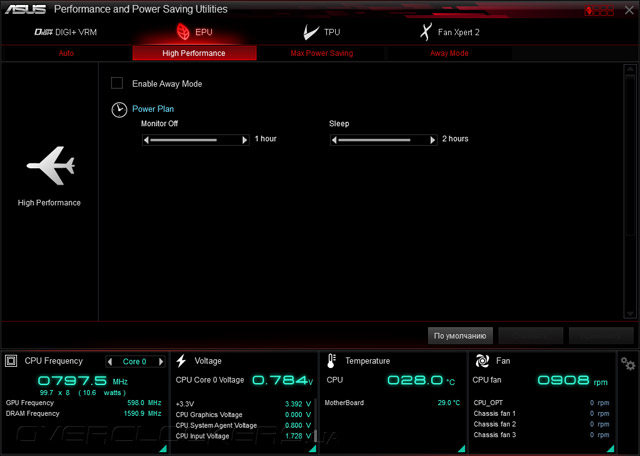This screenshot has height=456, width=640.
Task: Expand the CPU Frequency panel corner triangle
Action: tap(163, 449)
